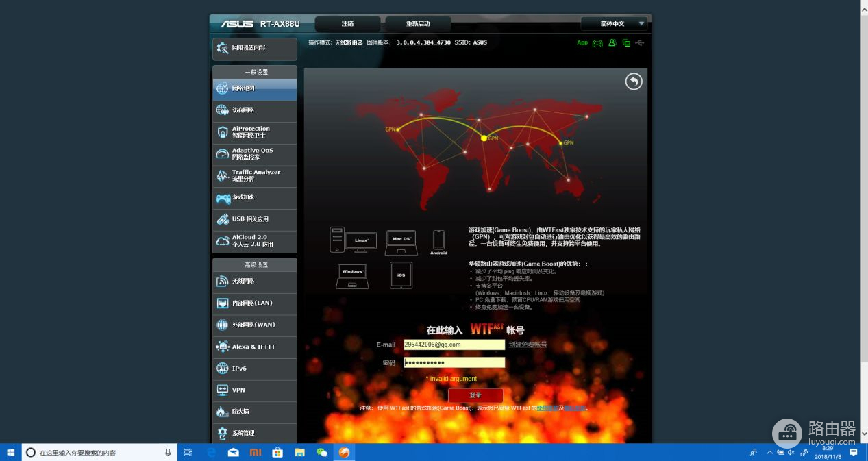Open WeChat from the Windows taskbar
Screen dimensions: 868x461
(321, 453)
